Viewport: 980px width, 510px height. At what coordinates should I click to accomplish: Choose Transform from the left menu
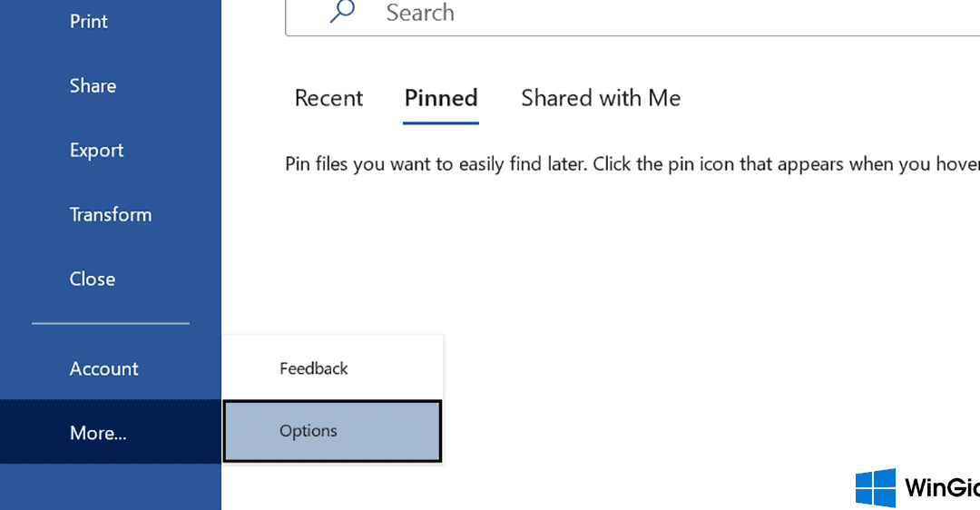click(x=111, y=214)
